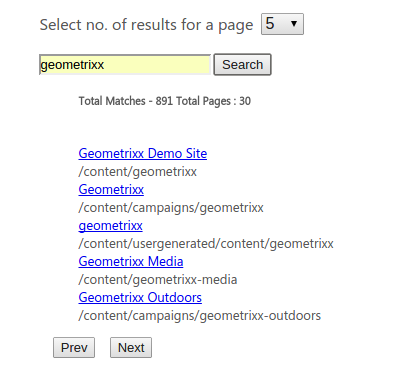Open the Geometrixx Media link
406x367 pixels.
(131, 261)
